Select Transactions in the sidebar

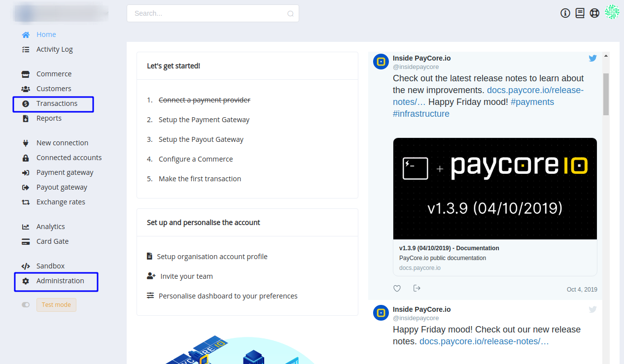(57, 103)
